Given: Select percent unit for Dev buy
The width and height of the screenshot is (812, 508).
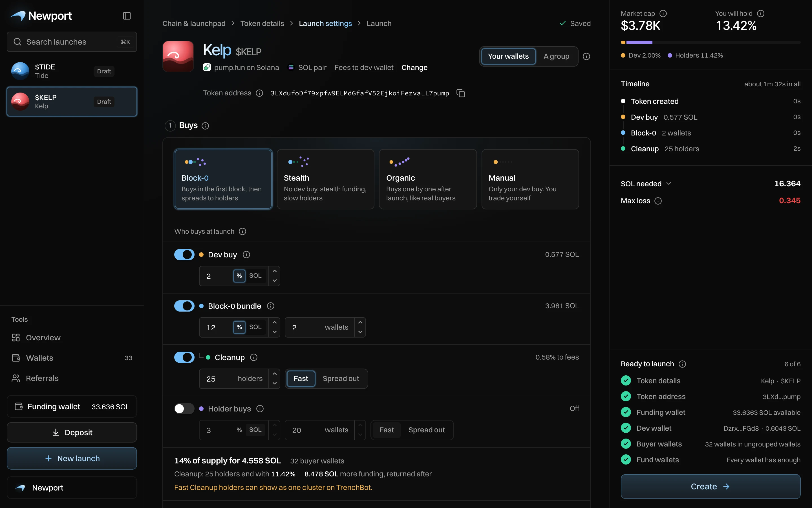Looking at the screenshot, I should tap(239, 276).
